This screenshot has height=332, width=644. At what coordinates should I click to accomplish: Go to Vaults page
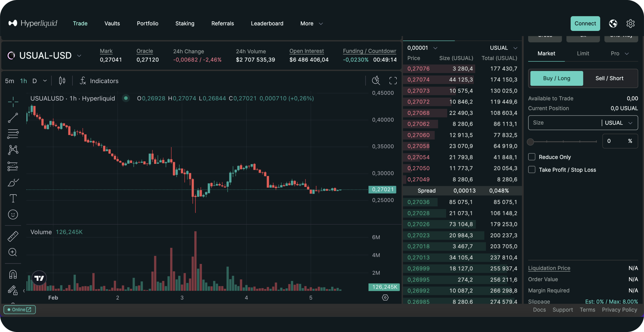click(x=112, y=23)
